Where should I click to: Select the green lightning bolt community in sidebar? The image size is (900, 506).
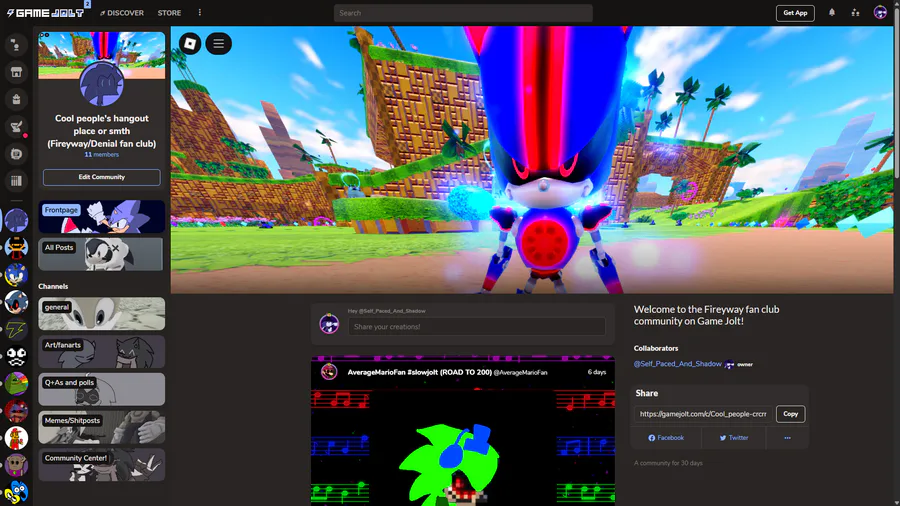pyautogui.click(x=16, y=329)
